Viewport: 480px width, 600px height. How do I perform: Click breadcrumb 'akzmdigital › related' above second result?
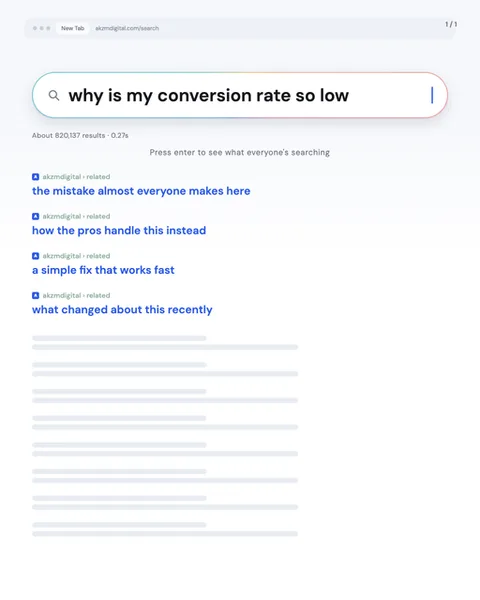tap(76, 216)
